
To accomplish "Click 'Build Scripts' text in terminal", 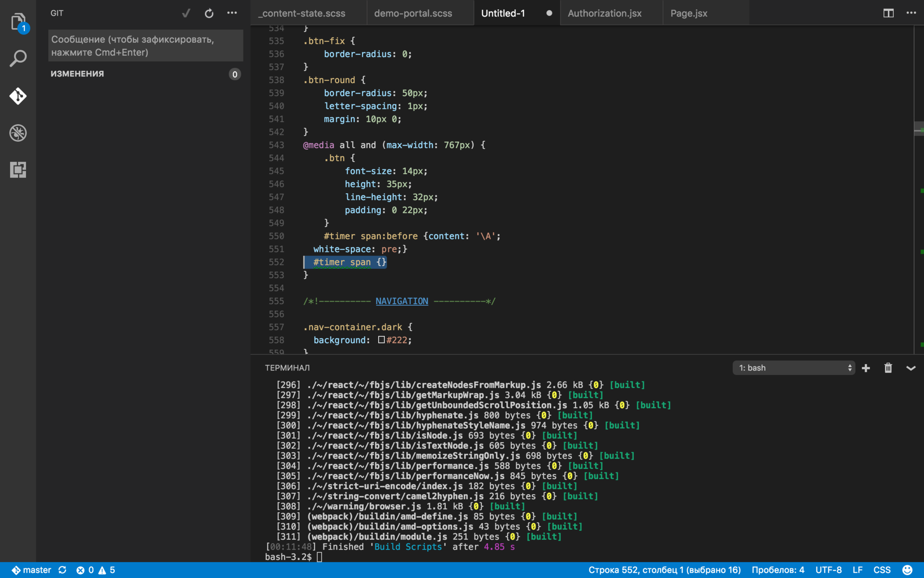I will pos(408,547).
